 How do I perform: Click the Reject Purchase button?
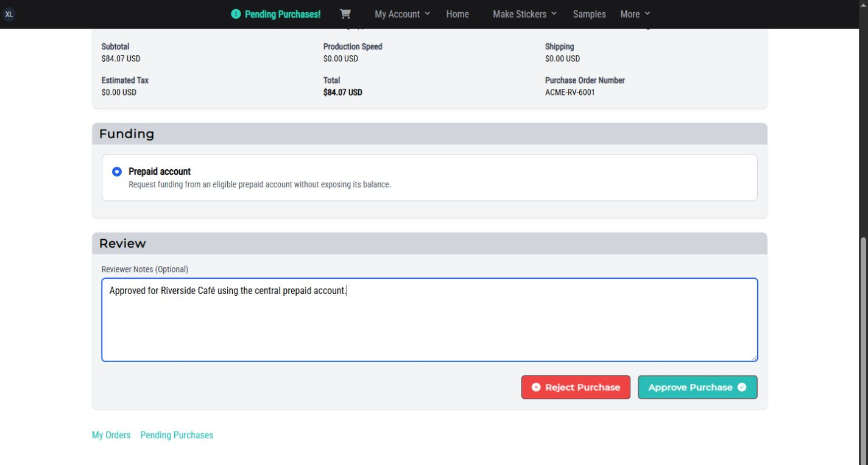[x=576, y=387]
